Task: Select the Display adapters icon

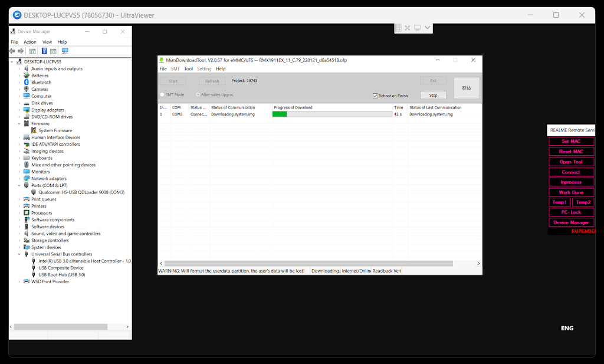Action: coord(26,110)
